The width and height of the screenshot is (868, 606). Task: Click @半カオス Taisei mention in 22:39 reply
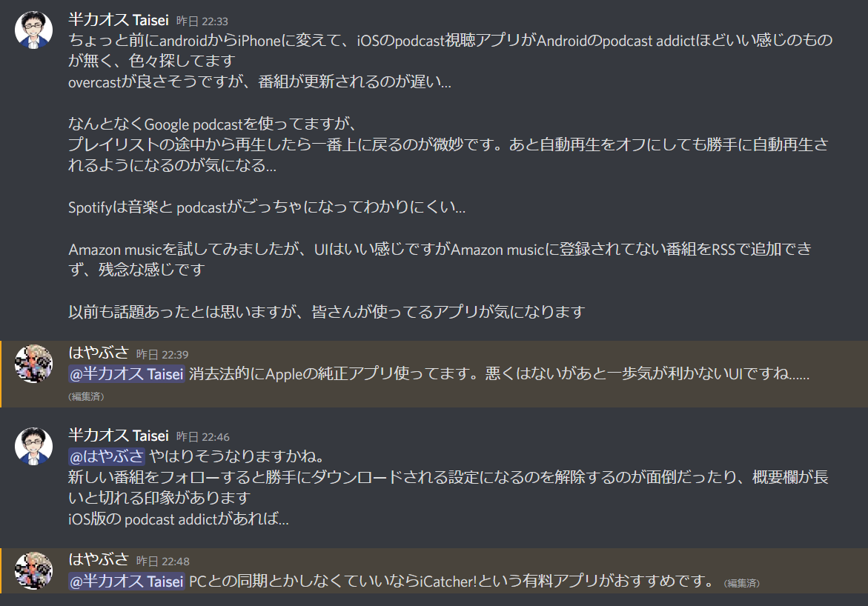pos(126,374)
